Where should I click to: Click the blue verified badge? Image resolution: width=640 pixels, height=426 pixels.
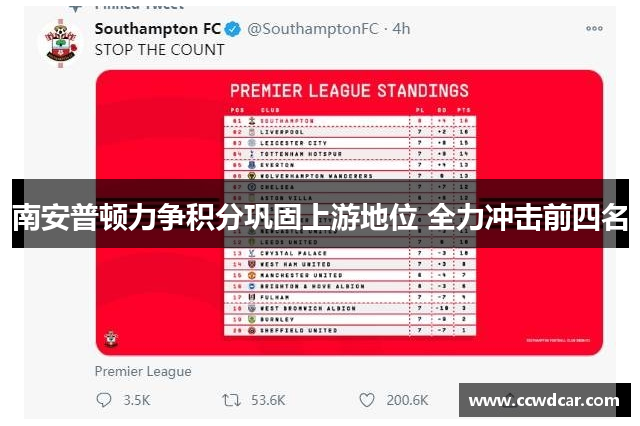tap(233, 29)
